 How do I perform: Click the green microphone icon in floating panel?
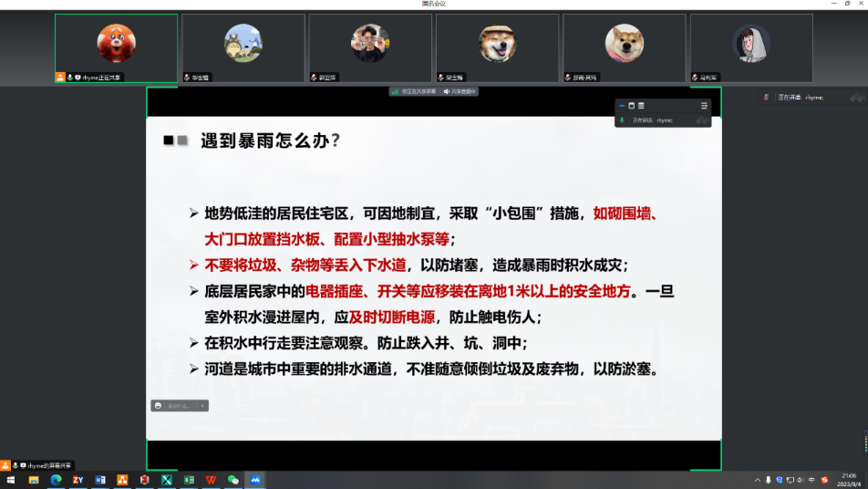[623, 120]
